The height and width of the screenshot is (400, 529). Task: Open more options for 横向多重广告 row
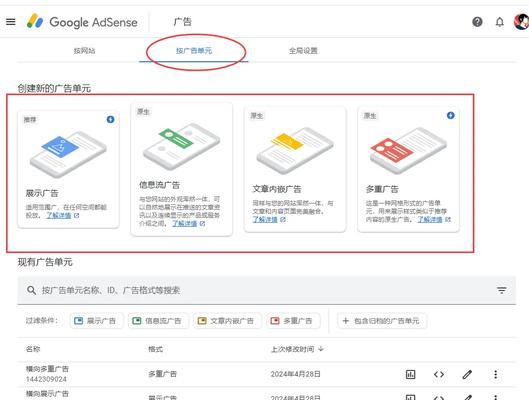tap(495, 374)
